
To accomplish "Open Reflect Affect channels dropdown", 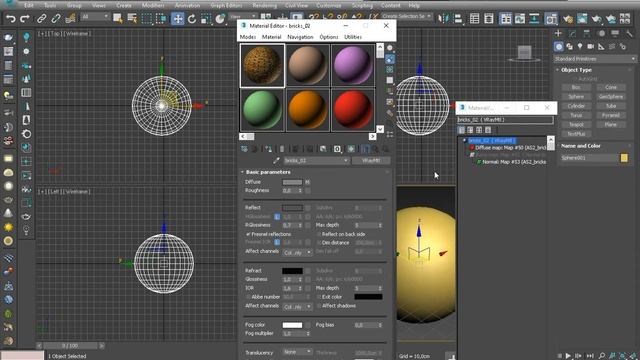I will click(x=297, y=253).
